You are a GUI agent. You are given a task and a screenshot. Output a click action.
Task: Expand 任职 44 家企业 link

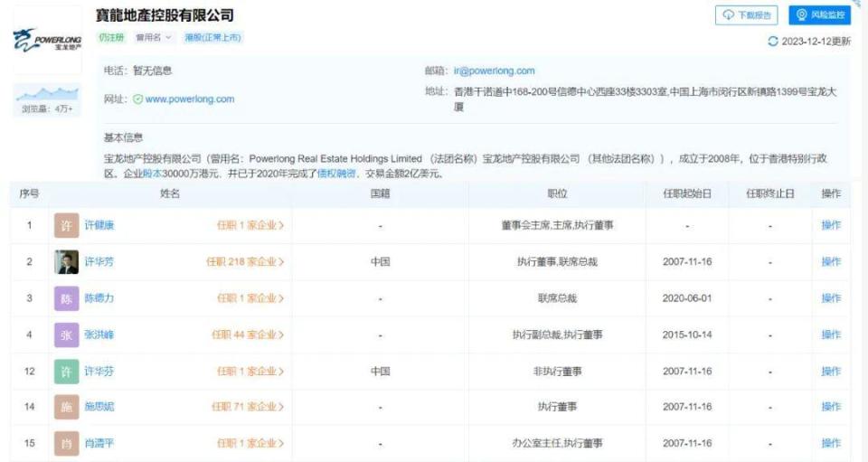click(248, 335)
